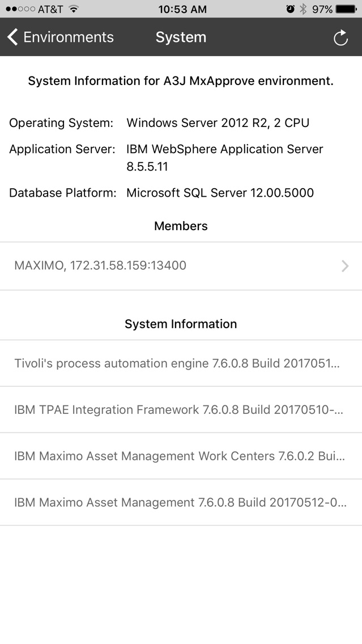This screenshot has width=362, height=644.
Task: Open the MAXIMO member chevron
Action: point(345,266)
